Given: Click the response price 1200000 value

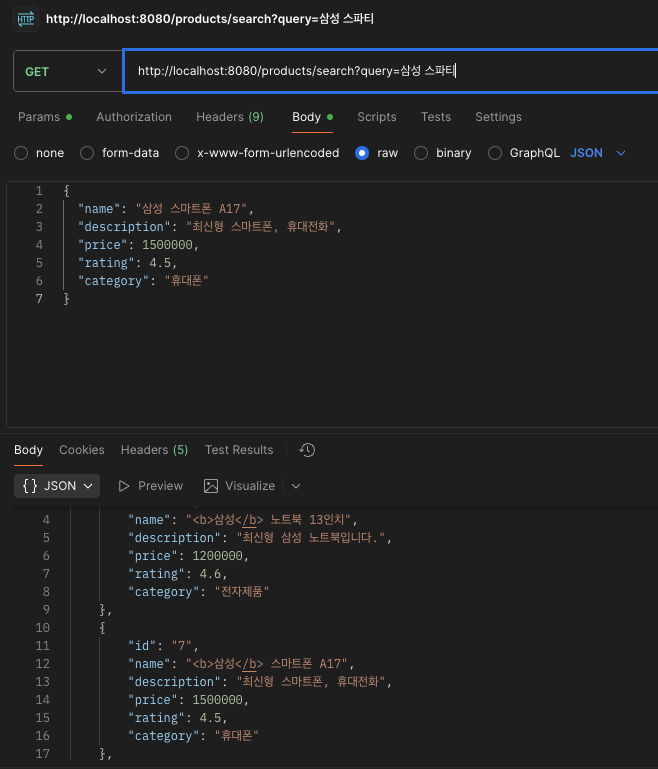Looking at the screenshot, I should (217, 556).
